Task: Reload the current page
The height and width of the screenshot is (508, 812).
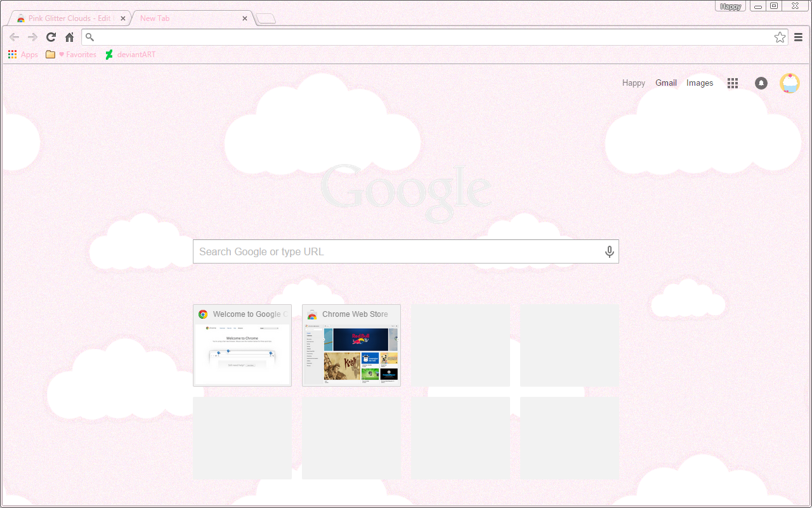Action: tap(51, 37)
